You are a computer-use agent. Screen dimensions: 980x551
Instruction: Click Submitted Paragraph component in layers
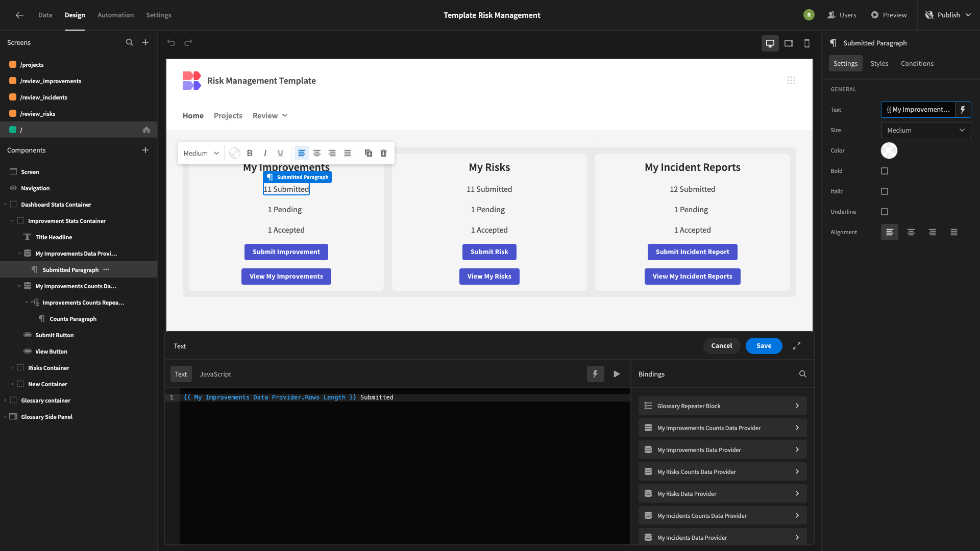click(70, 269)
